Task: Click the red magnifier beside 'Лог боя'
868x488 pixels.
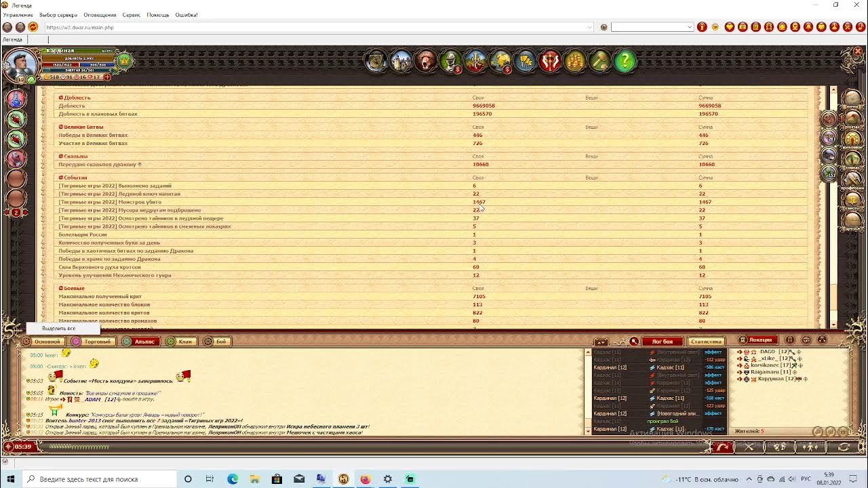Action: pyautogui.click(x=634, y=342)
